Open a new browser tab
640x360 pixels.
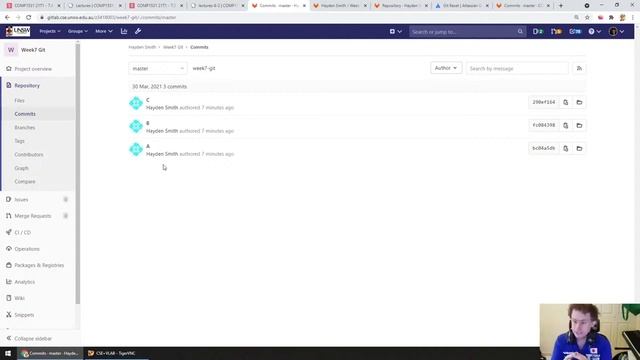click(x=561, y=6)
